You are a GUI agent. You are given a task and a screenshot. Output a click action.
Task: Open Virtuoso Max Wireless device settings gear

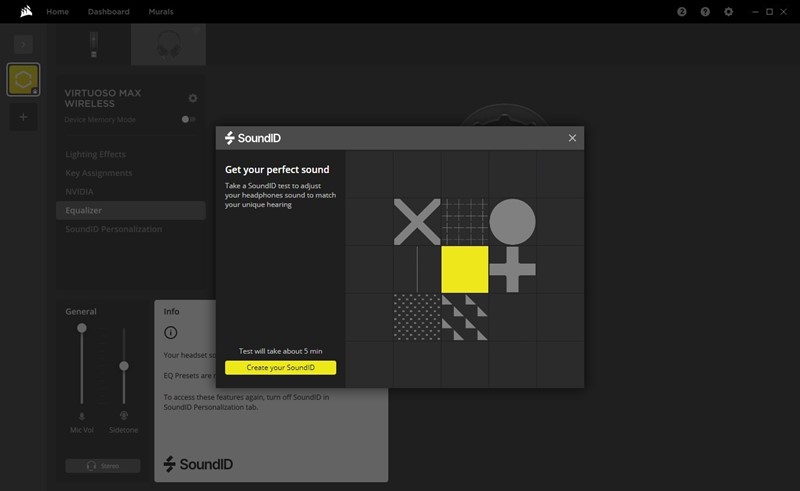193,98
